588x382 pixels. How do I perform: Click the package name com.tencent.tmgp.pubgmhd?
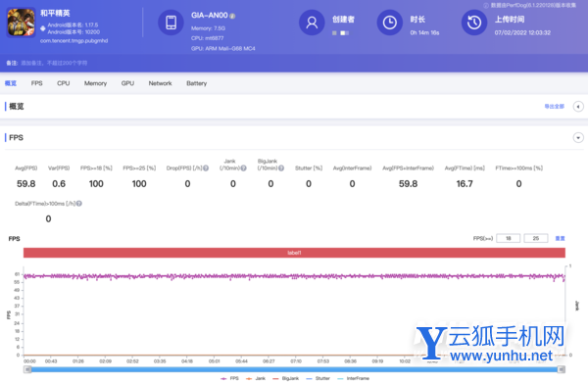pos(73,40)
